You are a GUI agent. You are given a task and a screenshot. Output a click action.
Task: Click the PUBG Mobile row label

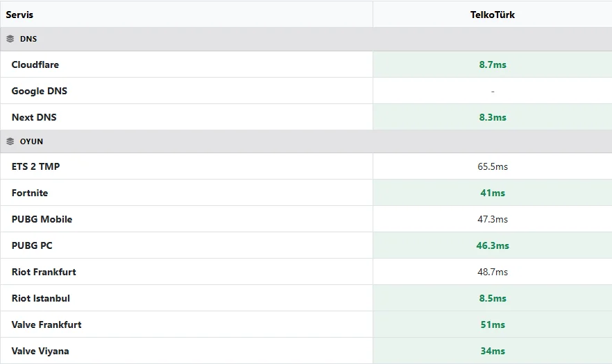pyautogui.click(x=42, y=219)
